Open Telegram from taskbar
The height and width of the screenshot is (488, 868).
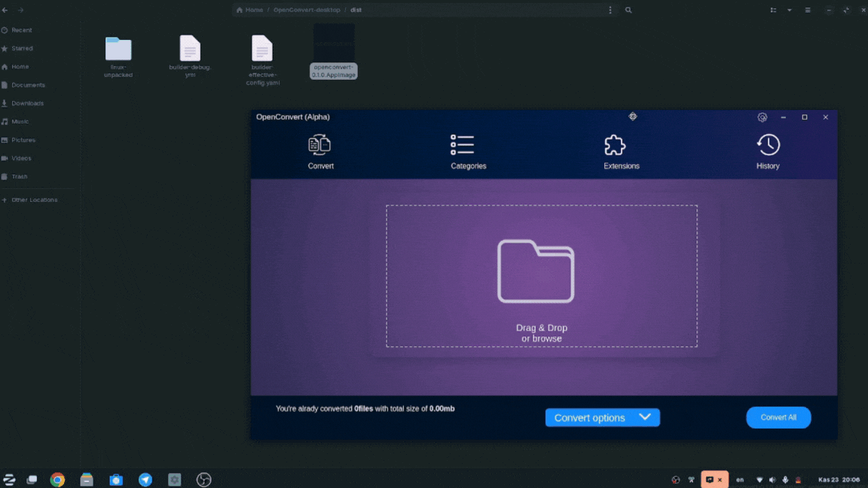[145, 480]
